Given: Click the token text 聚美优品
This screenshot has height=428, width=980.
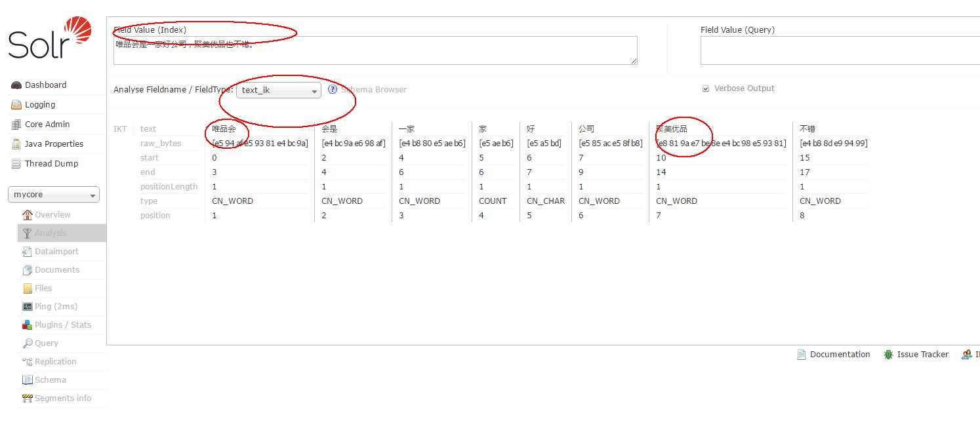Looking at the screenshot, I should click(672, 129).
